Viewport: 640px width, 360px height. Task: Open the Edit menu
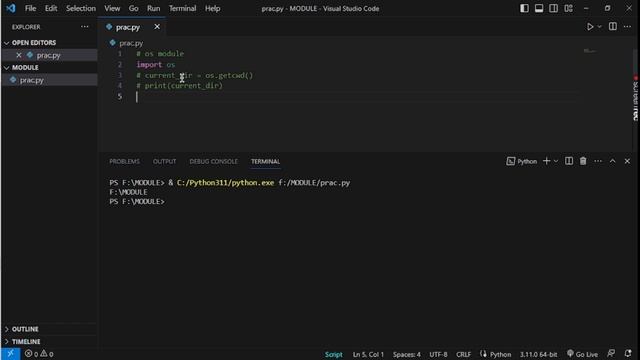click(x=51, y=8)
